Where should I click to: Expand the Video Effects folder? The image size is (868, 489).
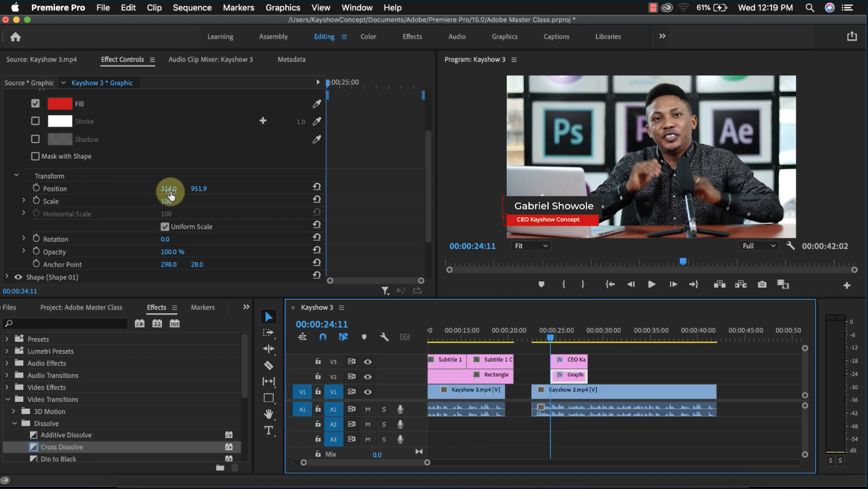[x=7, y=387]
